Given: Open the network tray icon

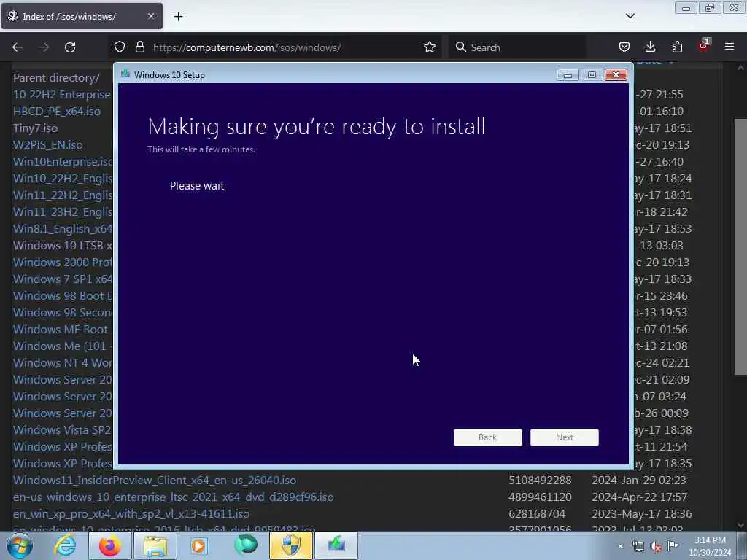Looking at the screenshot, I should point(638,546).
